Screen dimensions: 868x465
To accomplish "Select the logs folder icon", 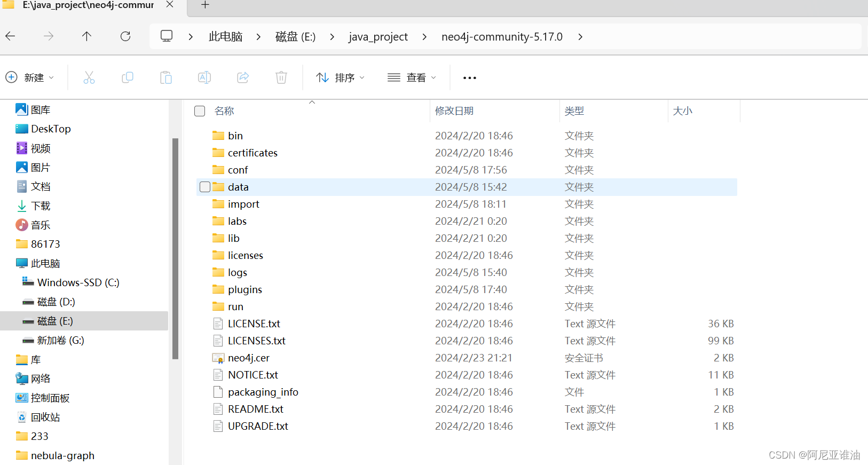I will tap(218, 272).
